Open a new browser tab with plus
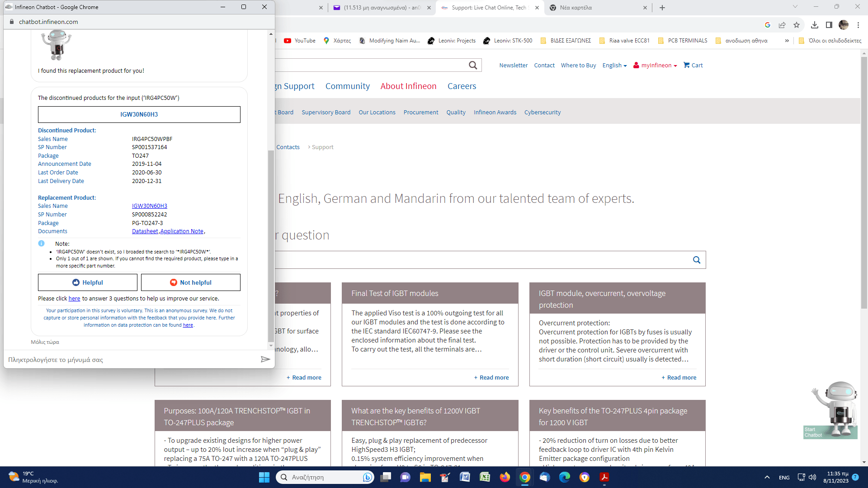Image resolution: width=868 pixels, height=488 pixels. [662, 8]
